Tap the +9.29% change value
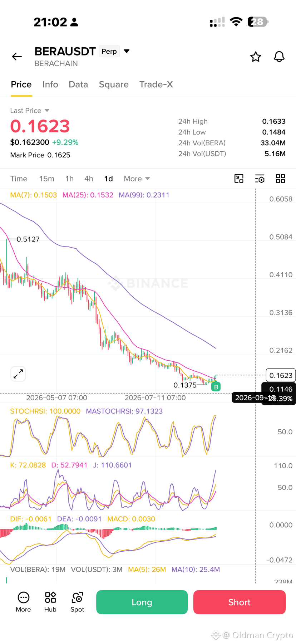Viewport: 296px width, 644px height. tap(65, 142)
